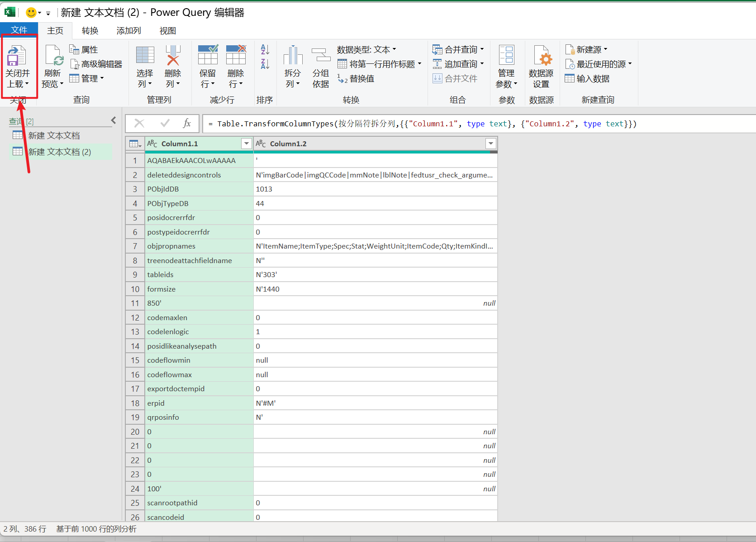Viewport: 756px width, 542px height.
Task: Click the 保留行 keep rows icon
Action: [208, 55]
